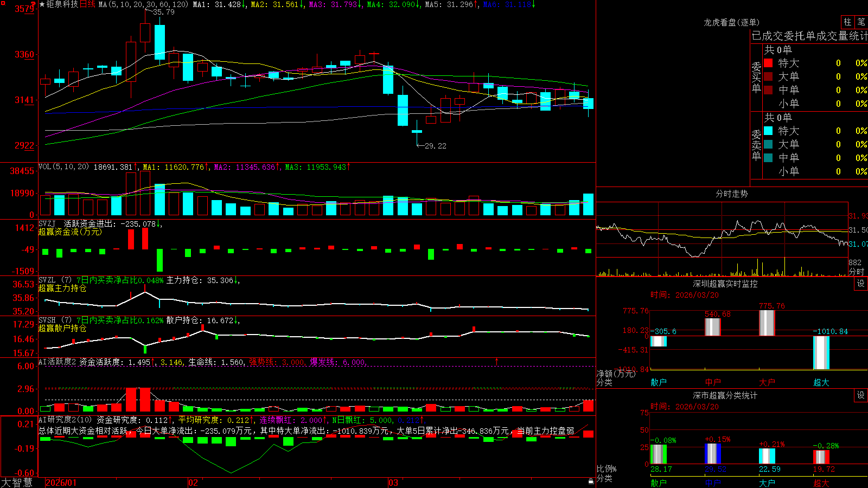Viewport: 868px width, 488px height.
Task: Click the 深圳超赢实时监控 panel title
Action: click(x=725, y=284)
